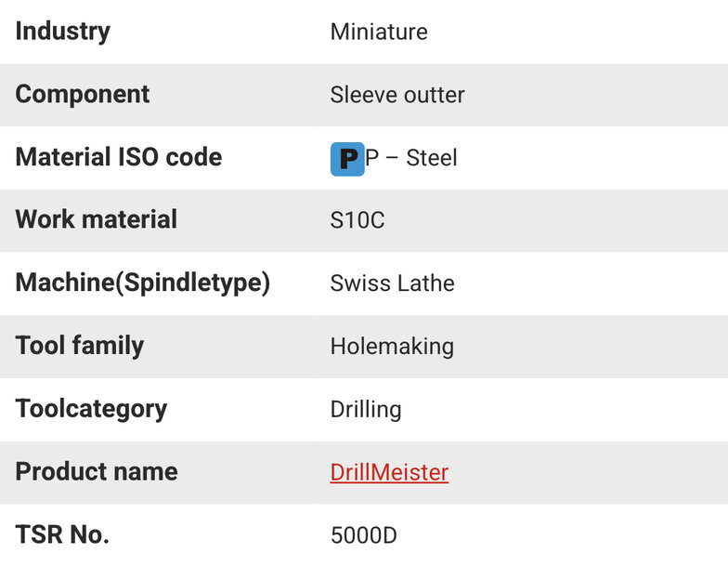Viewport: 728px width, 566px height.
Task: Click the Product name label
Action: 97,471
